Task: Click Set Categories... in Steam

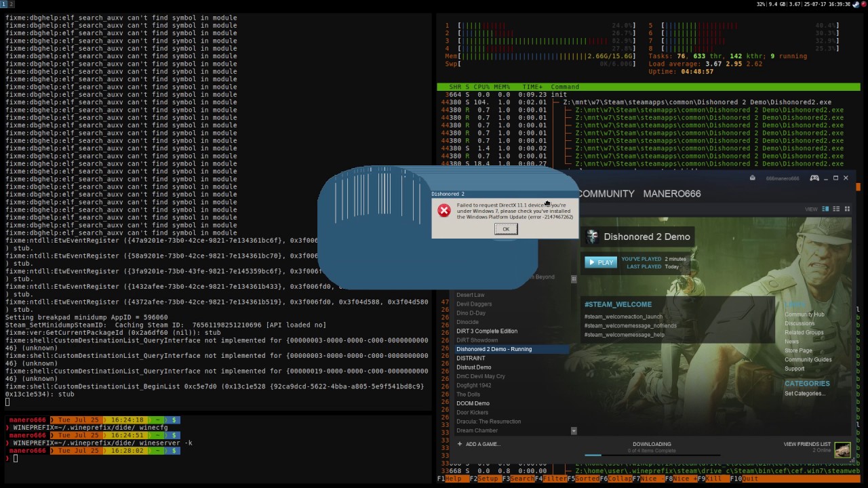Action: pyautogui.click(x=805, y=394)
